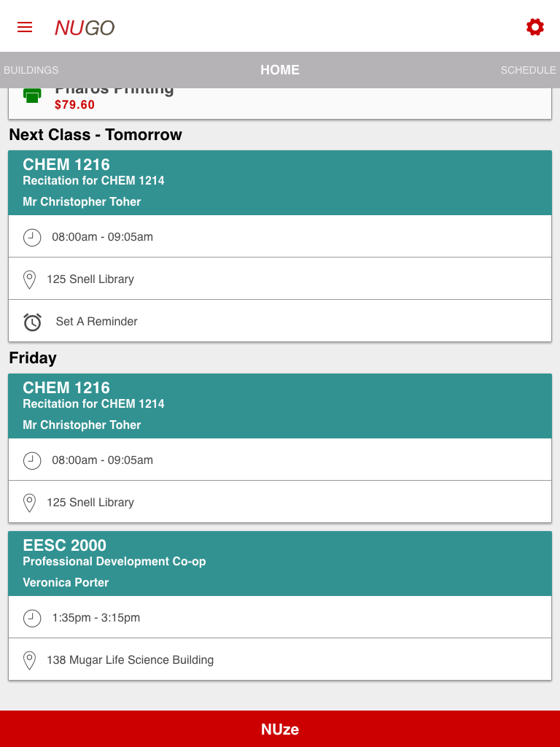Viewport: 560px width, 747px height.
Task: Tap Friday's 125 Snell Library location pin
Action: tap(30, 503)
